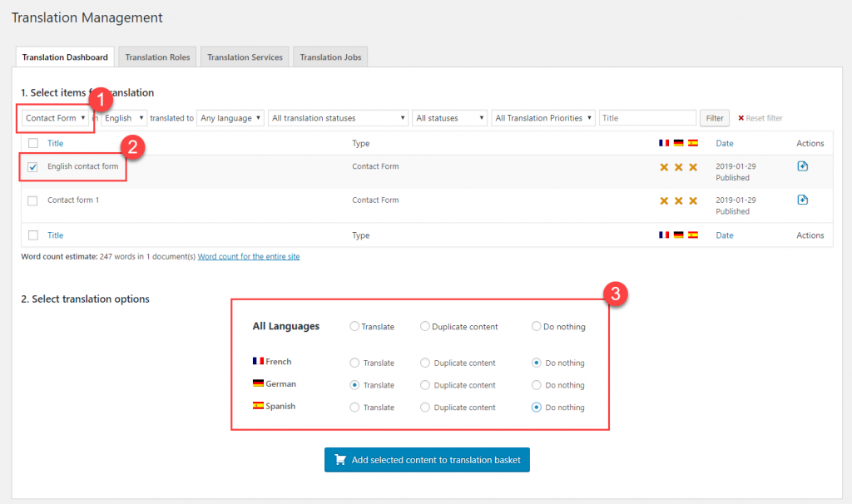Click the Spanish flag in translation options

coord(258,405)
